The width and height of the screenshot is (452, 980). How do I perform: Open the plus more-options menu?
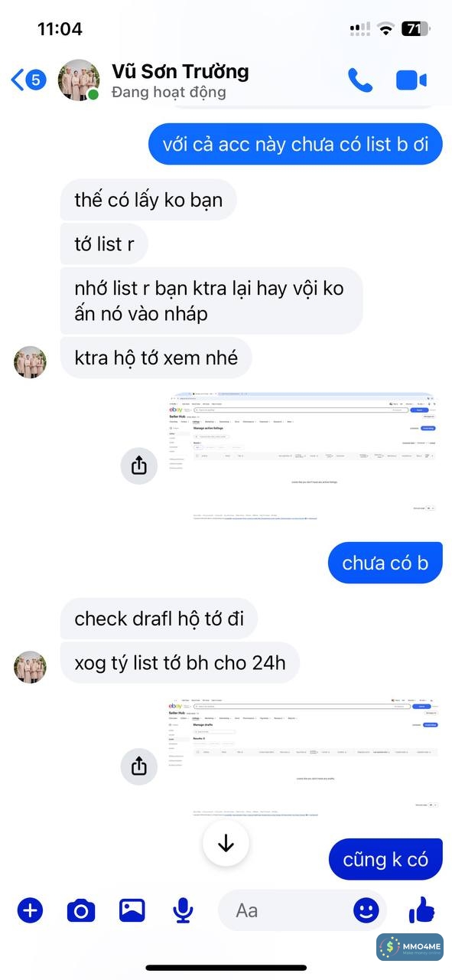pos(31,910)
